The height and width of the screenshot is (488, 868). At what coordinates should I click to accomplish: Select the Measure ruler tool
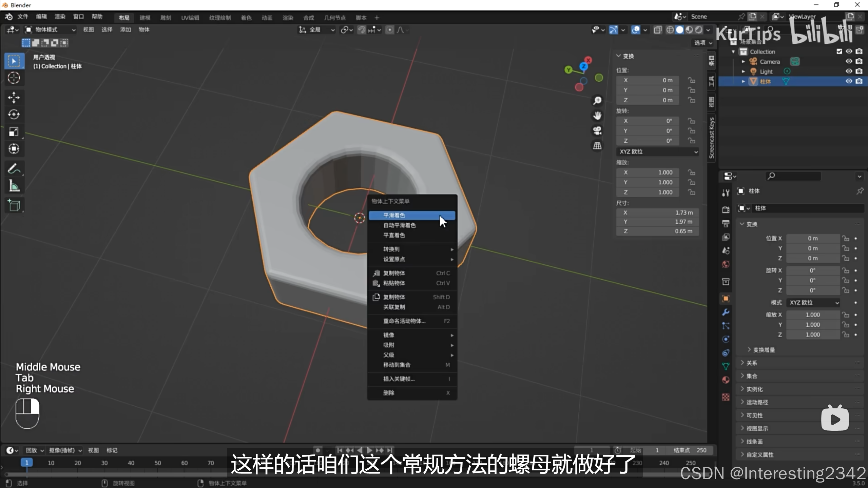(14, 186)
